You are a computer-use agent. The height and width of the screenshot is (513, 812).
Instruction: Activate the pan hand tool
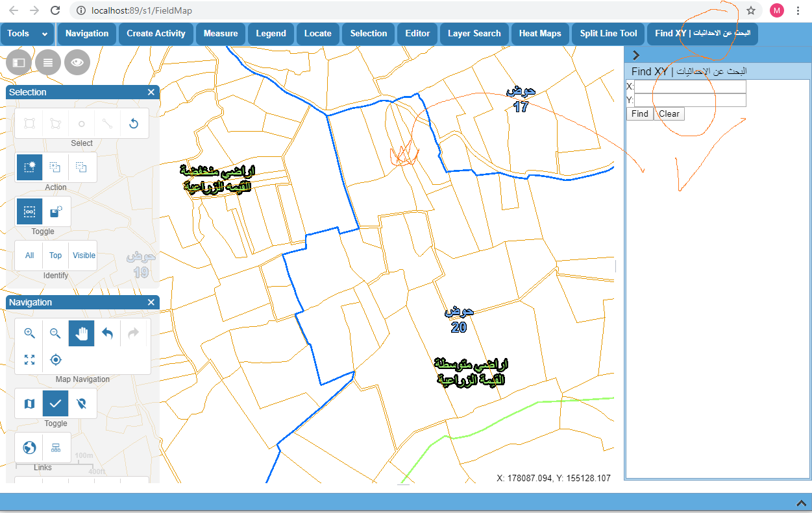(82, 333)
